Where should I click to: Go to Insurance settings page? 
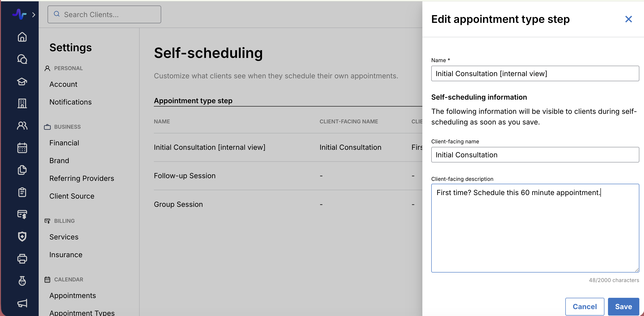[66, 255]
